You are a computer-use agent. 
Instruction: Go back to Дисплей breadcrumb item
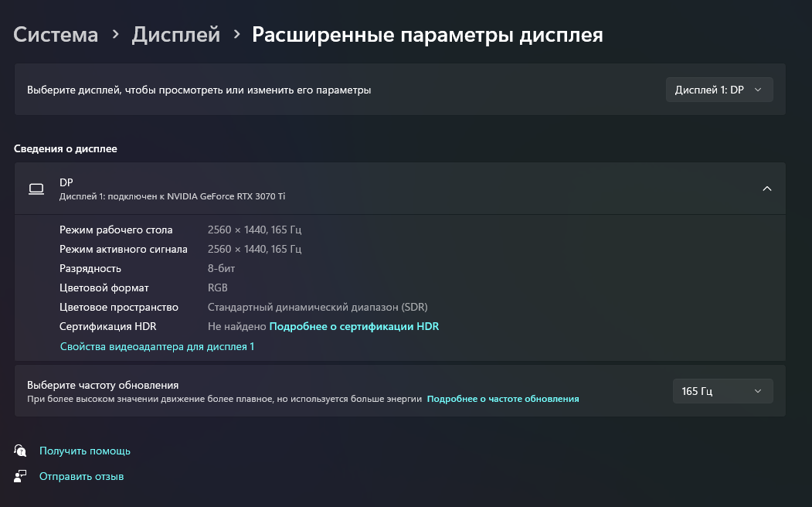(175, 35)
